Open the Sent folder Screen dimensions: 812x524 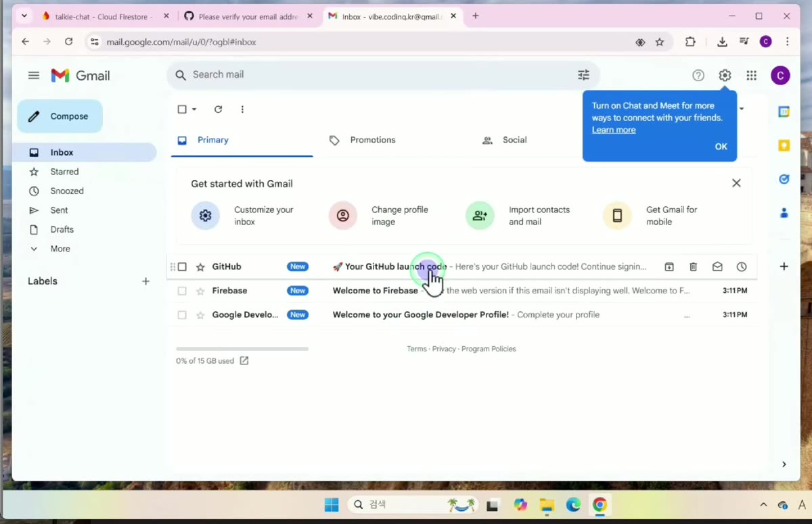(x=59, y=210)
